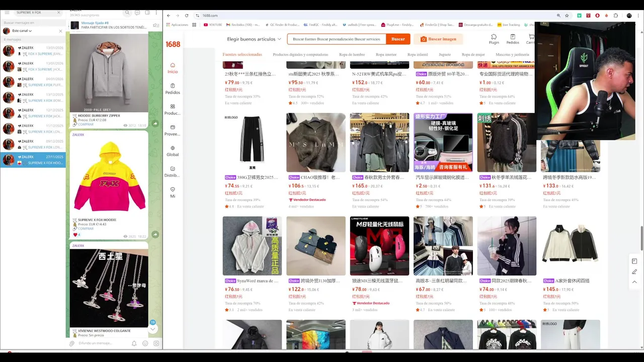Click the back-to-top arrow in floating toolbar
Viewport: 644px width, 362px height.
[634, 282]
